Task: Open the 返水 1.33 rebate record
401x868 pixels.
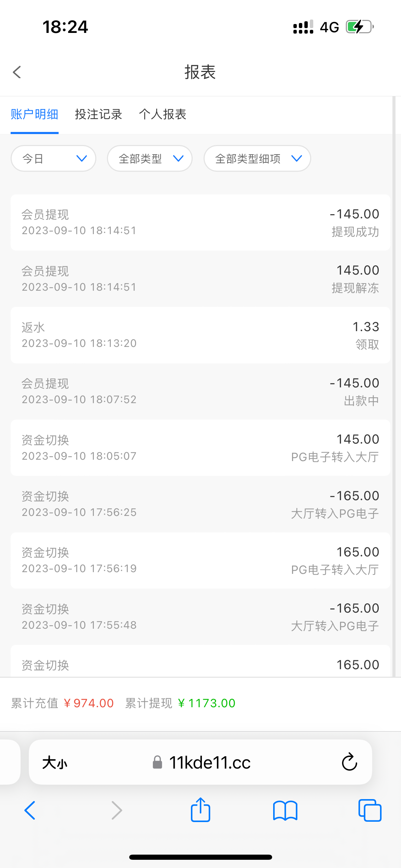Action: coord(200,335)
